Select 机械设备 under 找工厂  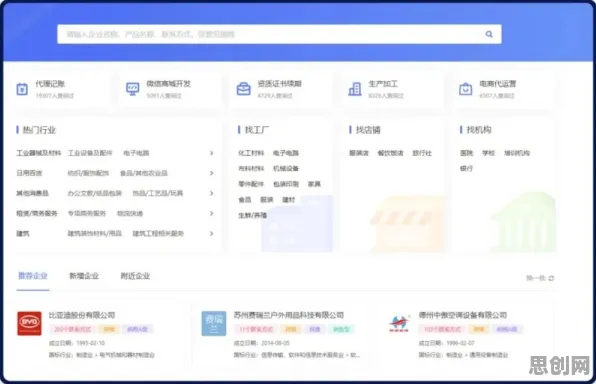pyautogui.click(x=286, y=168)
